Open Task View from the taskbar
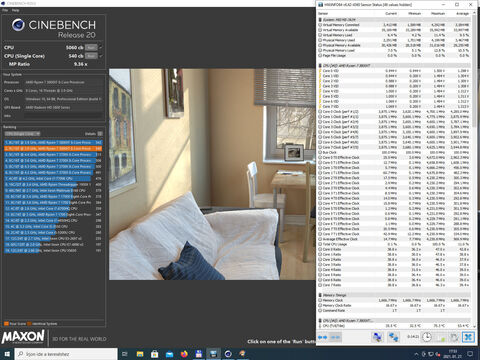Image resolution: width=480 pixels, height=360 pixels. pos(125,354)
